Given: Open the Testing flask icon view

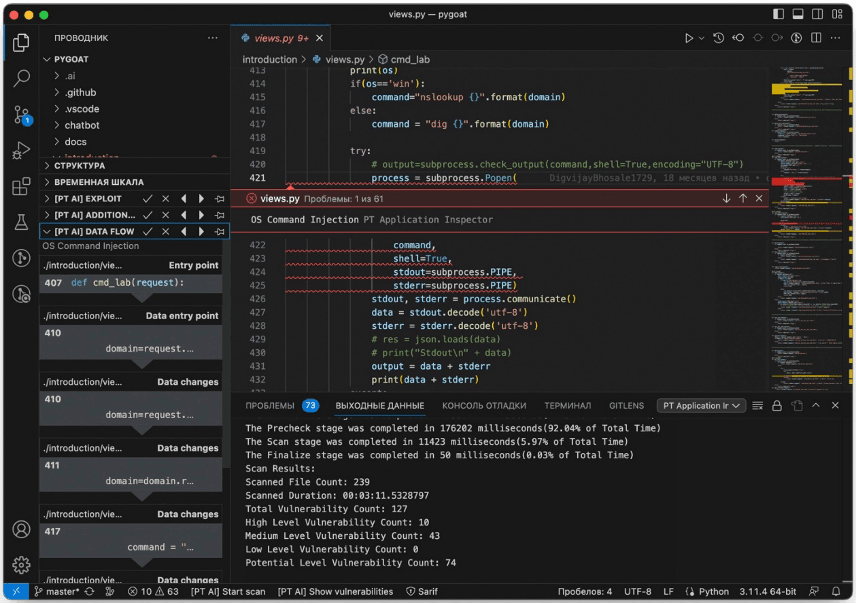Looking at the screenshot, I should [x=21, y=222].
